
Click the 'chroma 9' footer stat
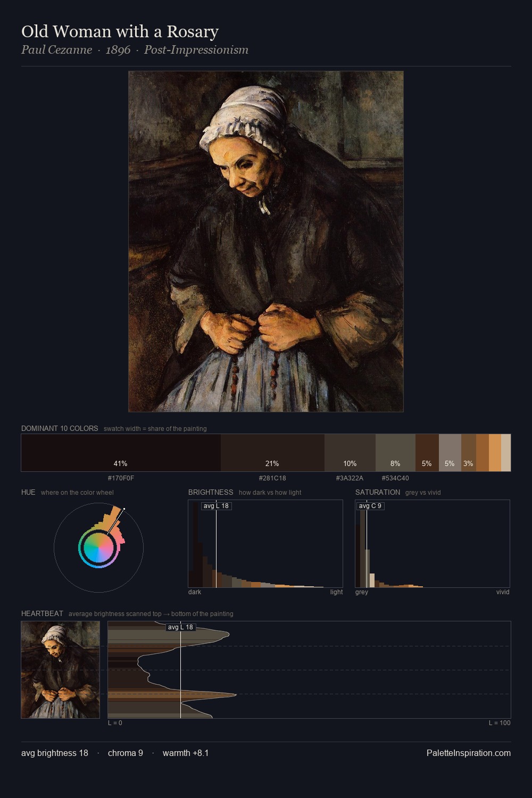[x=126, y=753]
